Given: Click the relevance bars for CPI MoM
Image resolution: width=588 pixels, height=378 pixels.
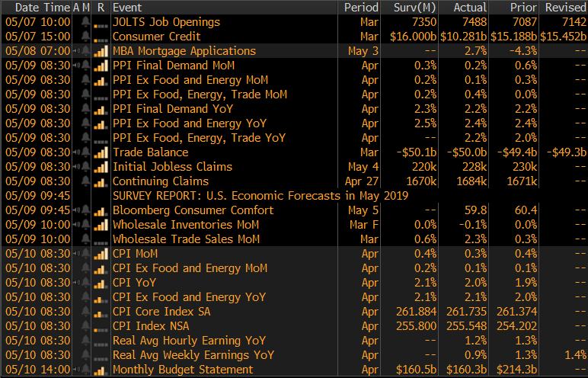Looking at the screenshot, I should (x=101, y=254).
